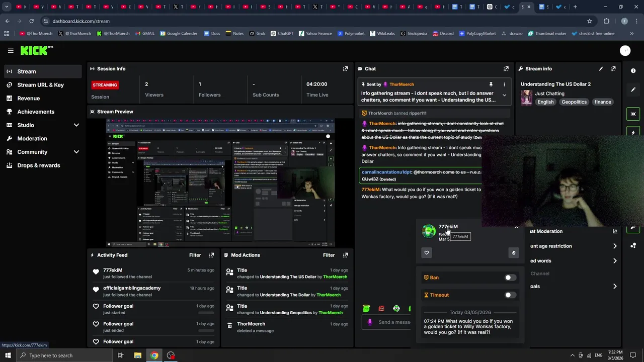Click the English tag in Stream info
This screenshot has width=644, height=362.
coord(545,102)
